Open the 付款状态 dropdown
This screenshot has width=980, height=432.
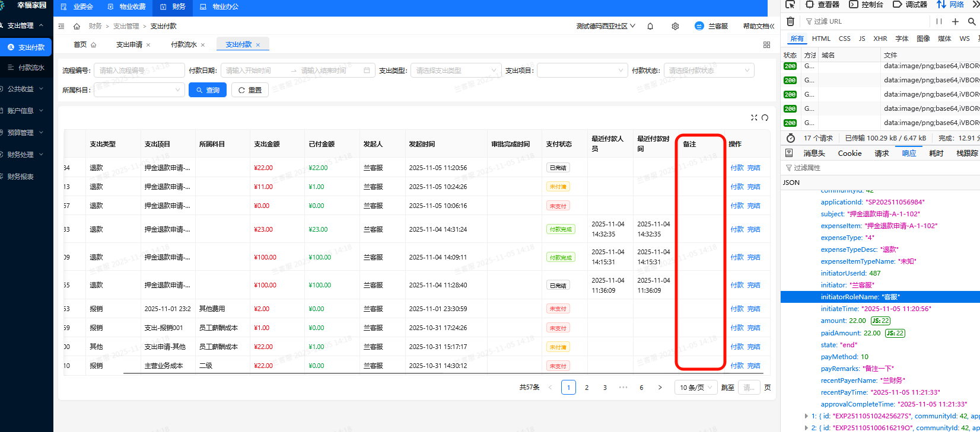point(708,71)
